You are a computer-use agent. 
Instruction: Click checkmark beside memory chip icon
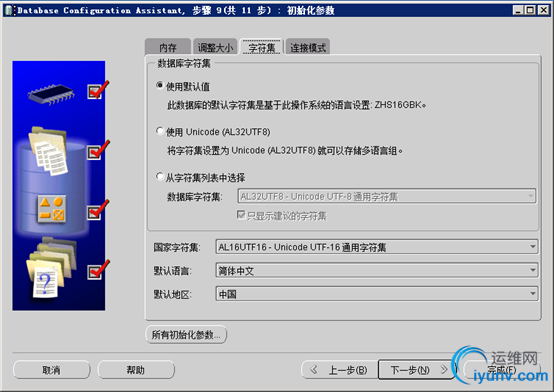98,90
